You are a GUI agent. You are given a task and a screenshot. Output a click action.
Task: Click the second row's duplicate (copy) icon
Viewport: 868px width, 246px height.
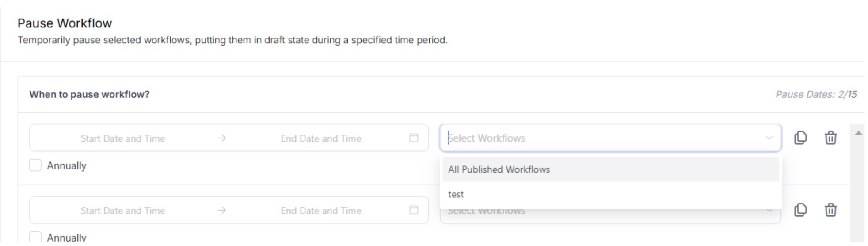click(x=800, y=210)
